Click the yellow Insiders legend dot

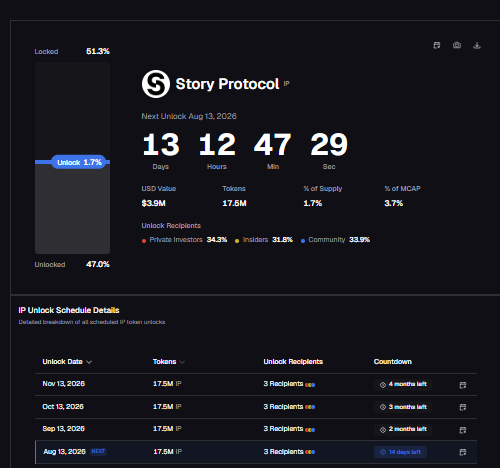[x=237, y=241]
